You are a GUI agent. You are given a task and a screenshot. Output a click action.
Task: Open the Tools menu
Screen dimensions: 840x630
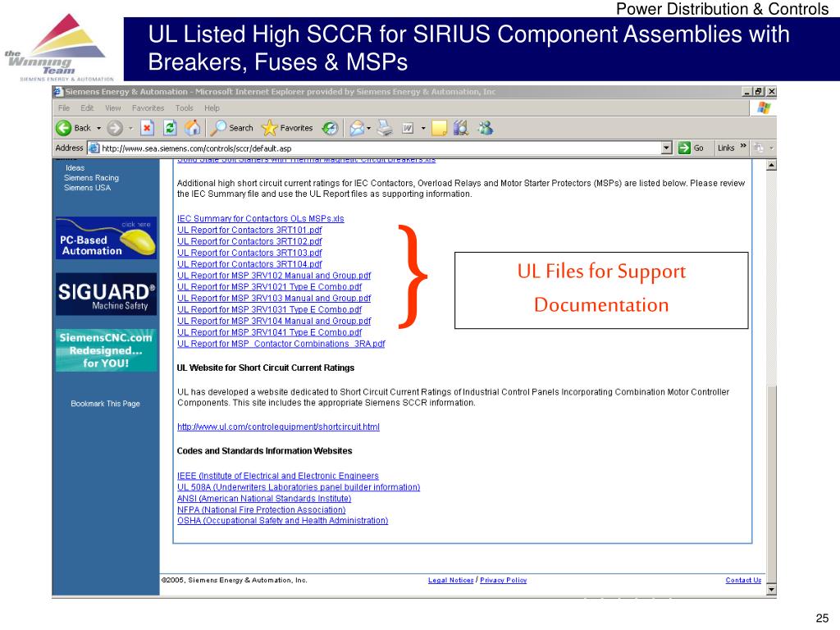click(x=185, y=108)
